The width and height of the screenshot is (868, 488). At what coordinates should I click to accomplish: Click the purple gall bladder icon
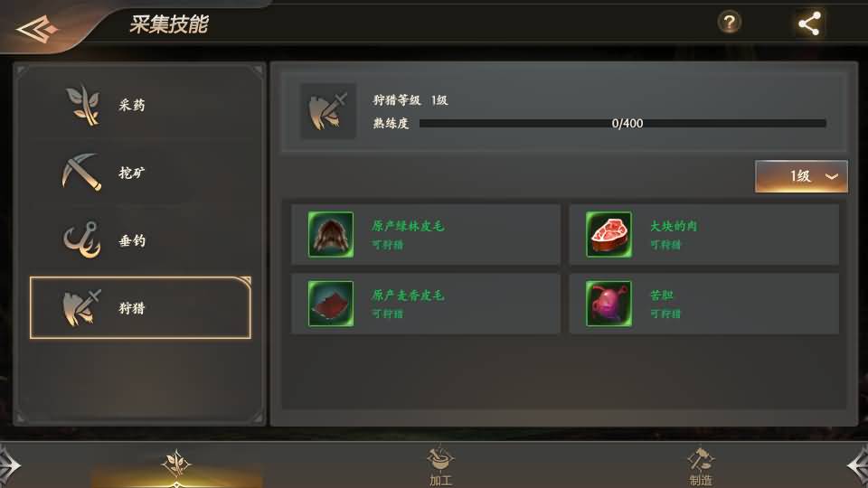pyautogui.click(x=609, y=304)
